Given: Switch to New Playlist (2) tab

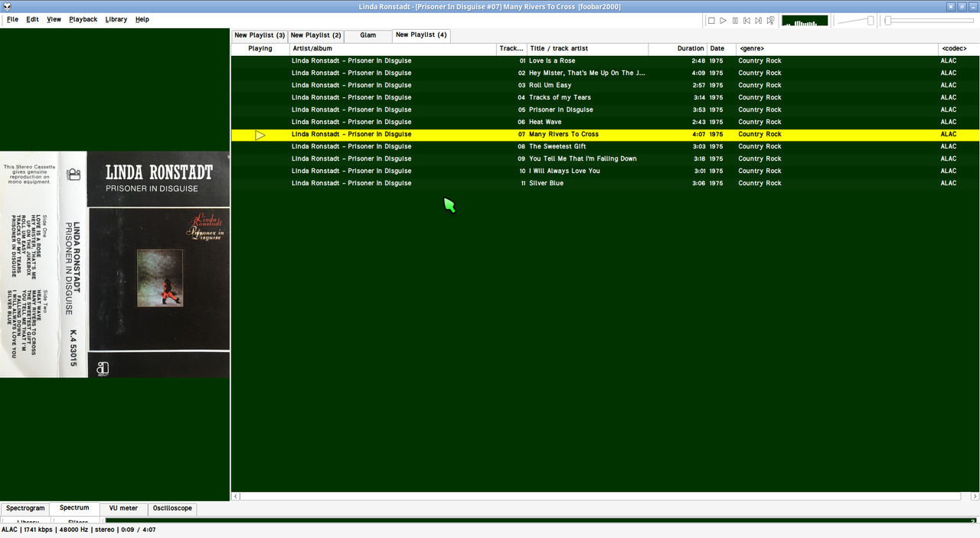Looking at the screenshot, I should point(315,35).
